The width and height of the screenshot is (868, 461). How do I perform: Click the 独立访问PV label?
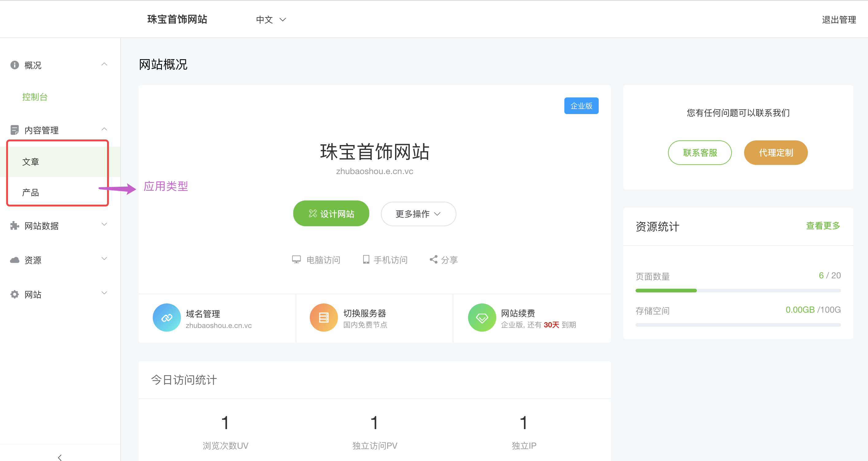coord(375,445)
